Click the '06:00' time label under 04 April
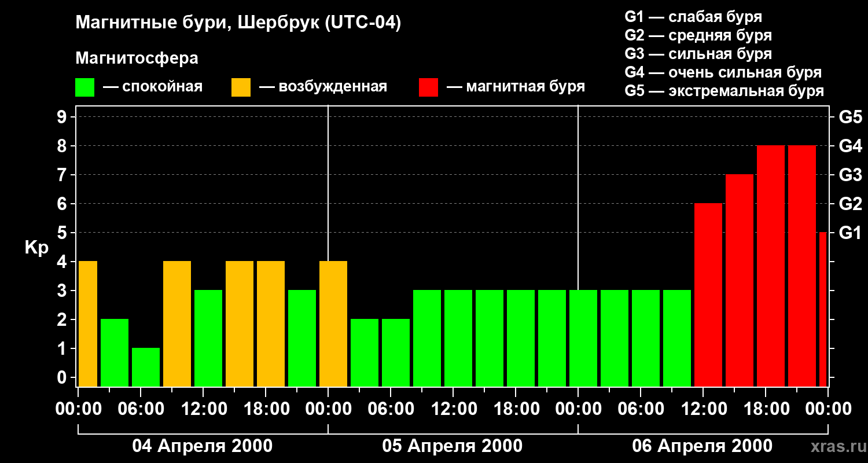 click(141, 409)
